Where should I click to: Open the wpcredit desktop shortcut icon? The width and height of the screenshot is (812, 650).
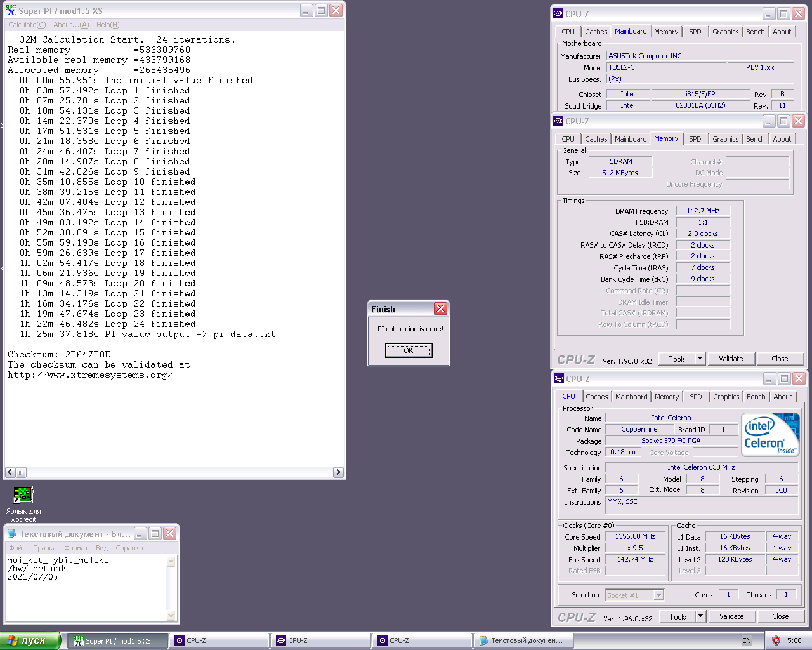coord(23,494)
